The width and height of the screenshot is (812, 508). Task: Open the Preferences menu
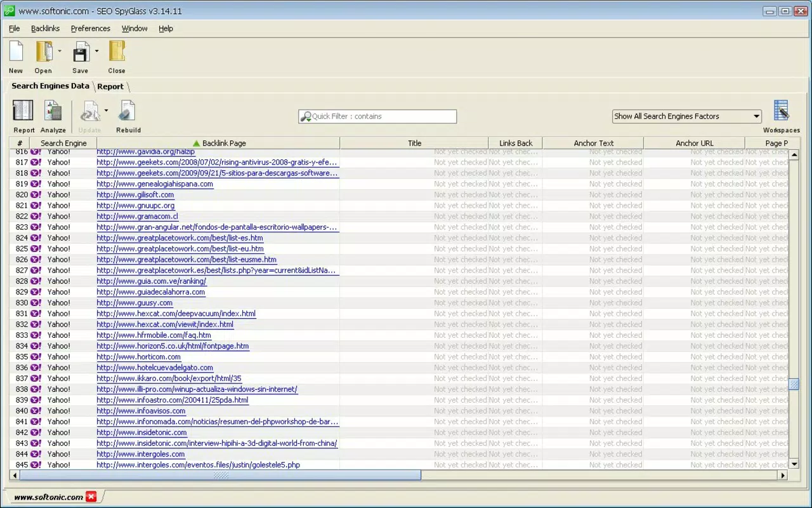(91, 29)
